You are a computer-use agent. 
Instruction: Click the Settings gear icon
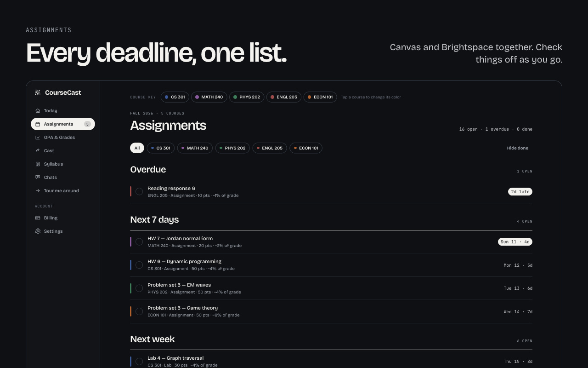pos(38,231)
